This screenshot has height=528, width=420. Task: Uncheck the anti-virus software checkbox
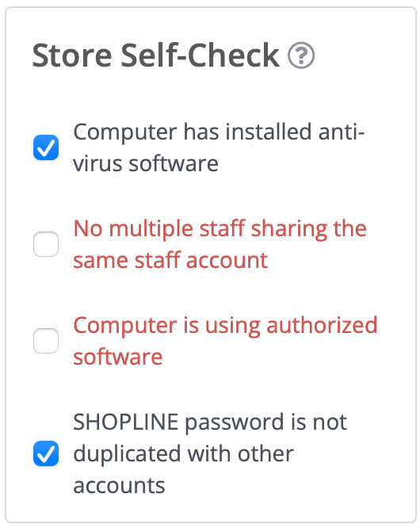(46, 147)
